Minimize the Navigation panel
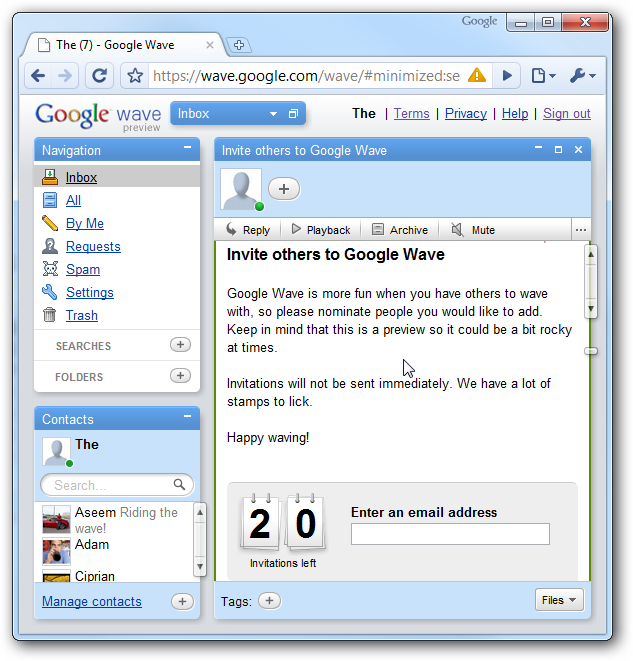This screenshot has height=661, width=633. click(188, 148)
